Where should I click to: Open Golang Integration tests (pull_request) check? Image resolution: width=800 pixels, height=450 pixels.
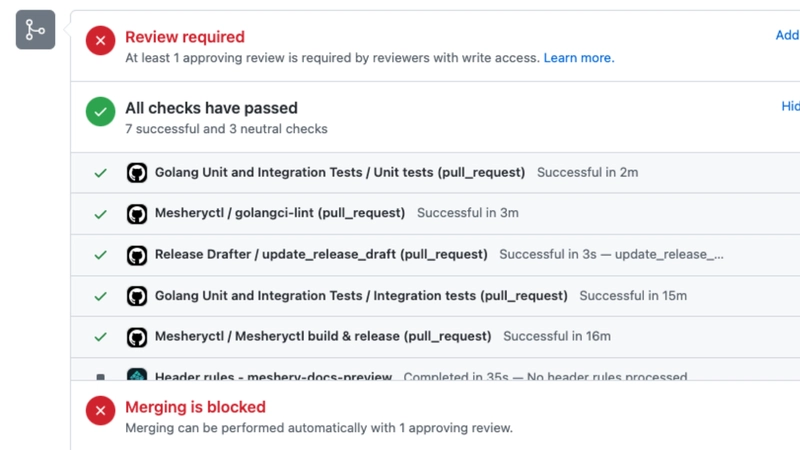point(361,295)
